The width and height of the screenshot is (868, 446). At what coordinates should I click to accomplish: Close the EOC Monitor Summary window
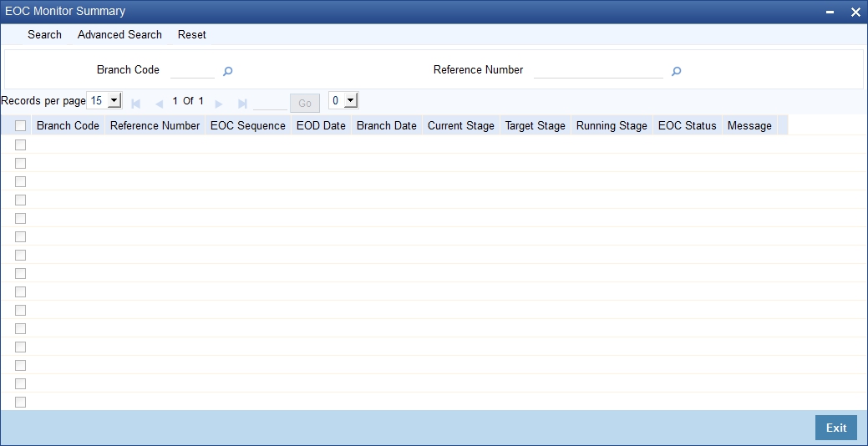(855, 13)
